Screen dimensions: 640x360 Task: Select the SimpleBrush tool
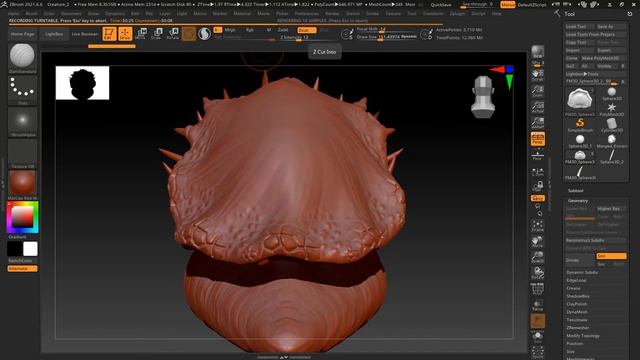pos(580,125)
